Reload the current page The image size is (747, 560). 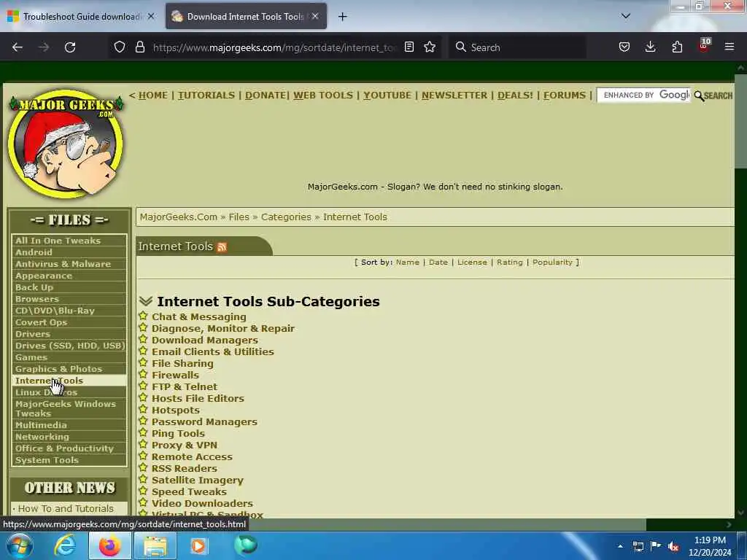(x=70, y=47)
